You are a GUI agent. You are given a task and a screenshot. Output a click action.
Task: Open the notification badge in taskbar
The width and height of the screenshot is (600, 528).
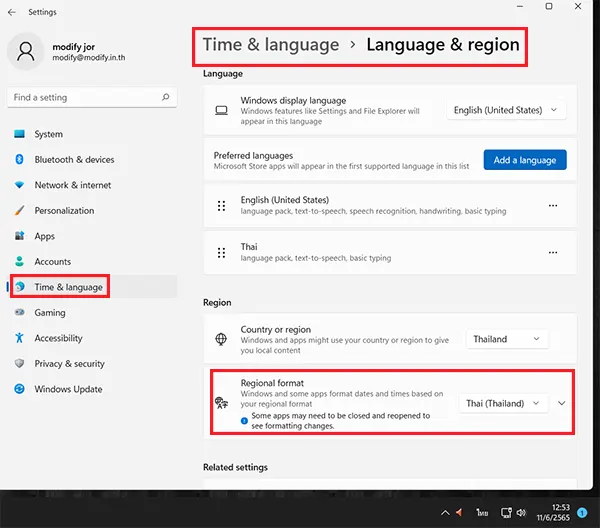(581, 512)
